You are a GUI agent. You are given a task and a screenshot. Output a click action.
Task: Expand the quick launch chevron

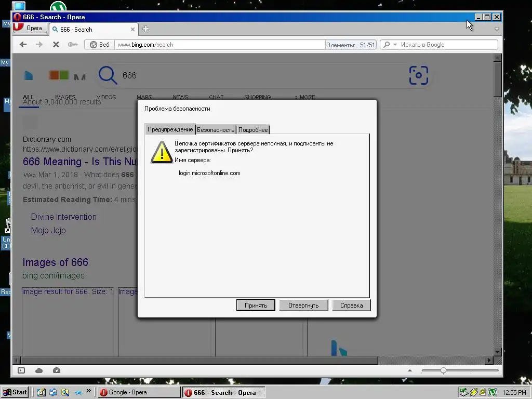coord(88,391)
